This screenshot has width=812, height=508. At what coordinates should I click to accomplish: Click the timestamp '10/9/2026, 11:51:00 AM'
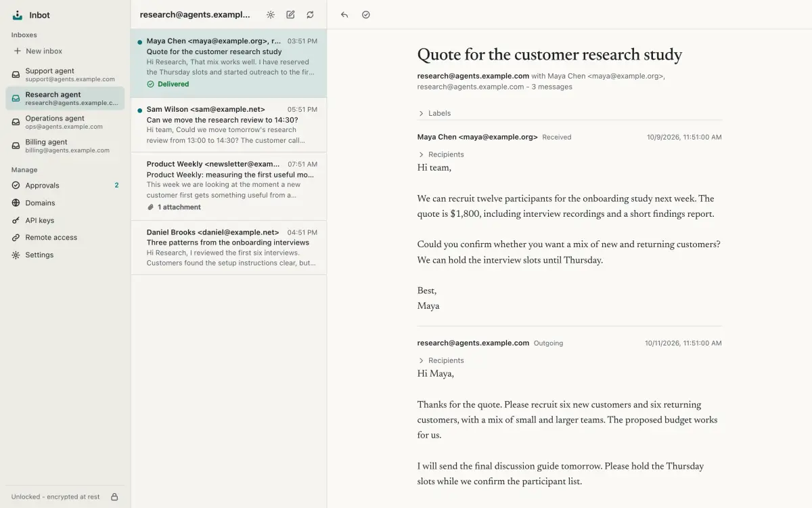click(684, 137)
